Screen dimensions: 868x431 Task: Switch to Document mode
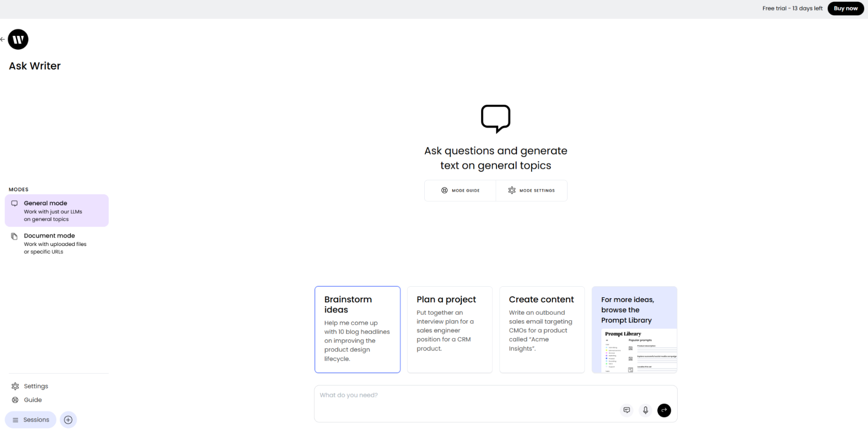click(x=56, y=243)
